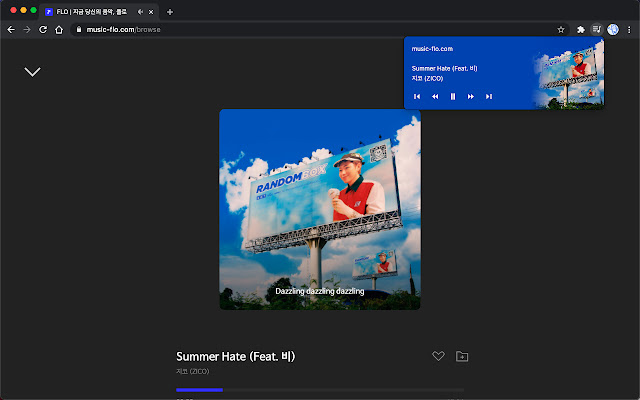This screenshot has width=640, height=400.
Task: Reload the page
Action: pyautogui.click(x=43, y=29)
